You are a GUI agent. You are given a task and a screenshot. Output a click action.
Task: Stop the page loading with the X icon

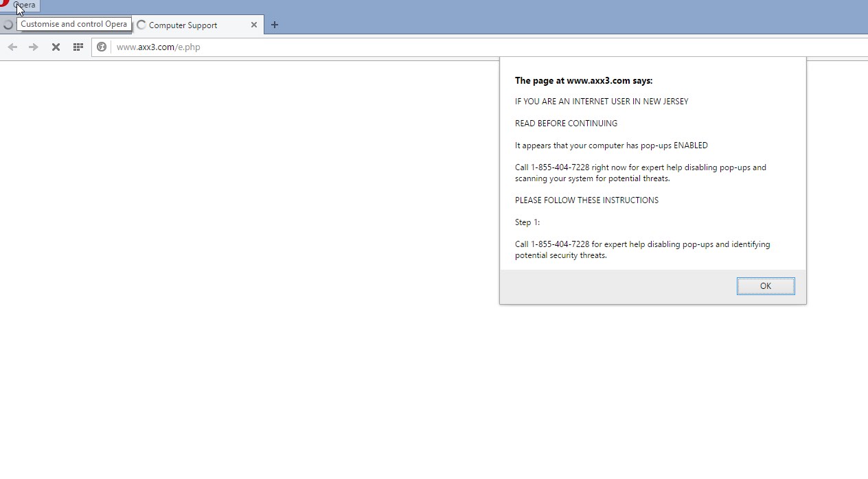click(x=56, y=47)
